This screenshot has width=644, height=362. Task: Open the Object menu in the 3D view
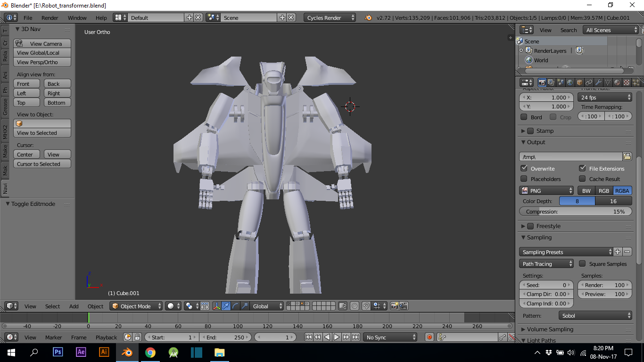pyautogui.click(x=95, y=306)
